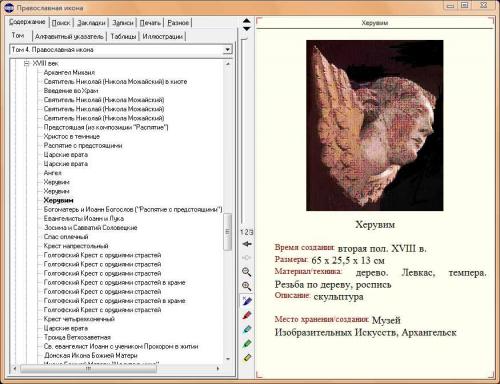Click the 123 page number icon
The width and height of the screenshot is (500, 384).
pyautogui.click(x=247, y=232)
